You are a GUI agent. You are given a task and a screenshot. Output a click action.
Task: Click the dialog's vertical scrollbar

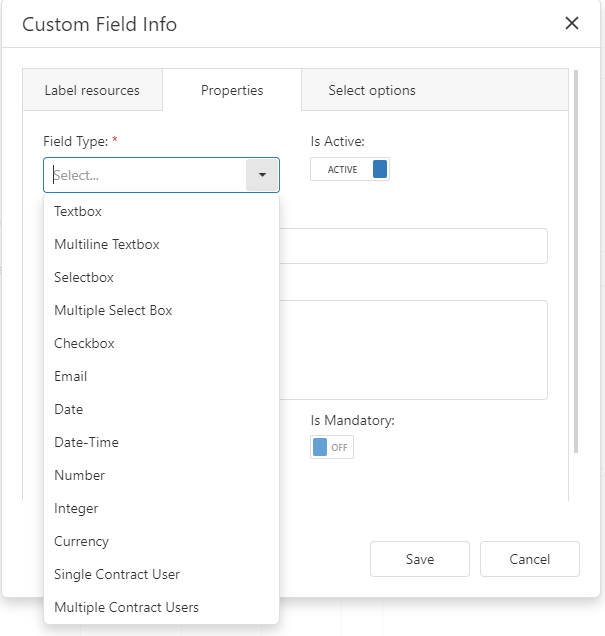click(x=576, y=262)
